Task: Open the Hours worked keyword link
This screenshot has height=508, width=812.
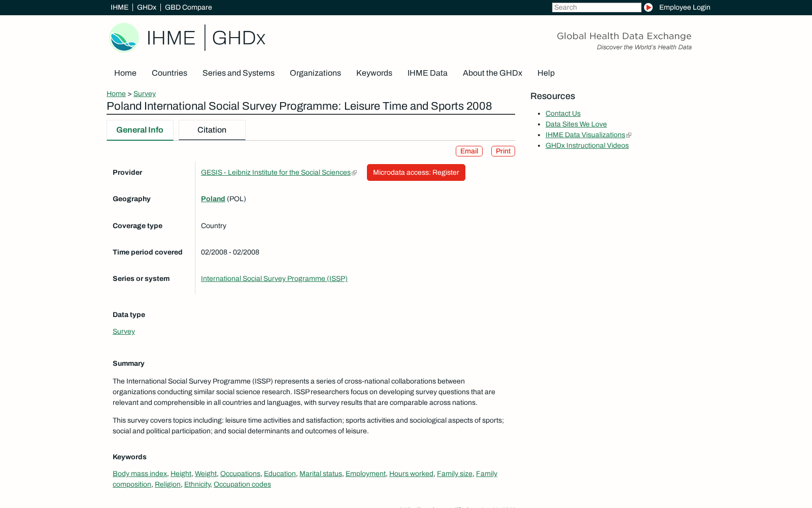Action: [x=411, y=474]
